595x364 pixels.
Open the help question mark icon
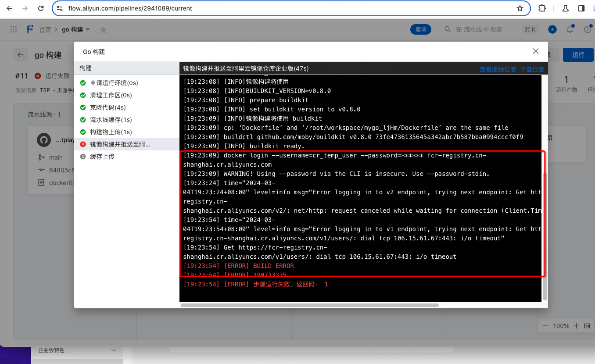pyautogui.click(x=588, y=29)
